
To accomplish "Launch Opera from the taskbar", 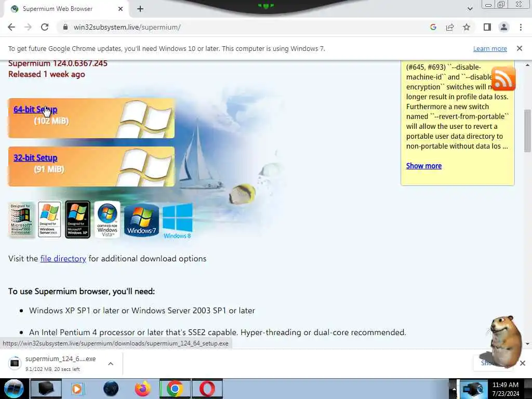I will click(207, 389).
